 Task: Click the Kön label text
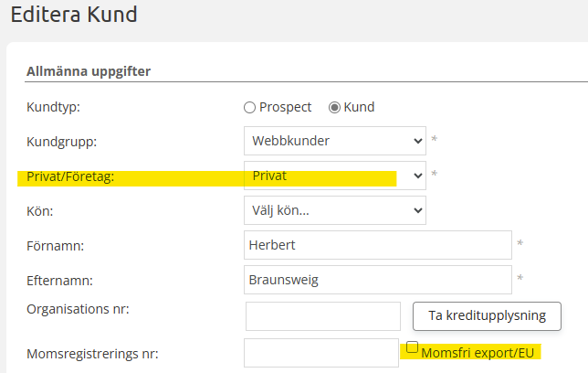41,211
